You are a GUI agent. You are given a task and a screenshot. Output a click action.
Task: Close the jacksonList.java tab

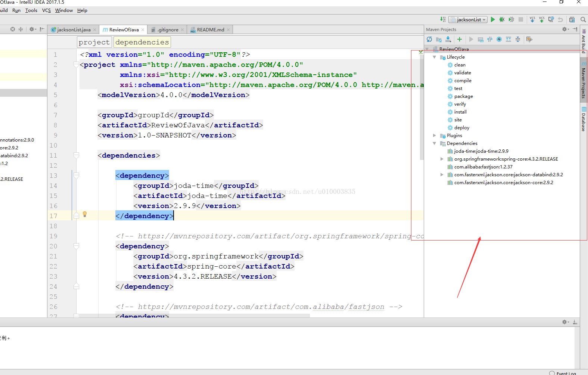pyautogui.click(x=95, y=30)
